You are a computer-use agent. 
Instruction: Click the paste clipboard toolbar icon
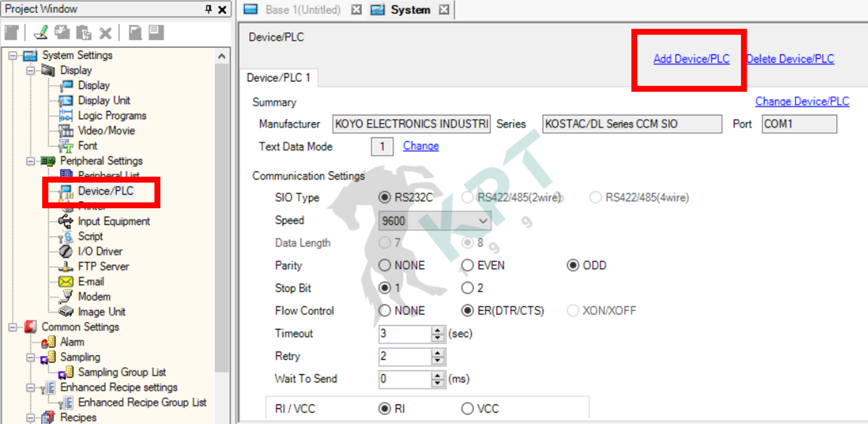pos(84,33)
